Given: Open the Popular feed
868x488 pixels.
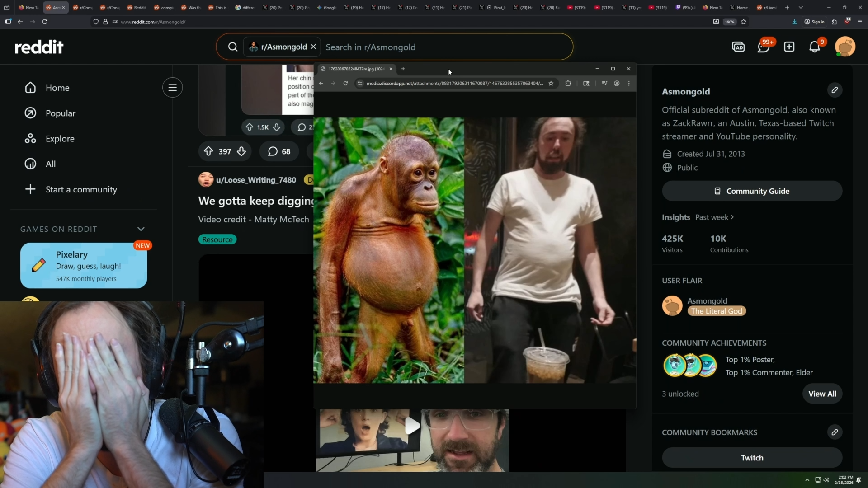Looking at the screenshot, I should [x=60, y=113].
